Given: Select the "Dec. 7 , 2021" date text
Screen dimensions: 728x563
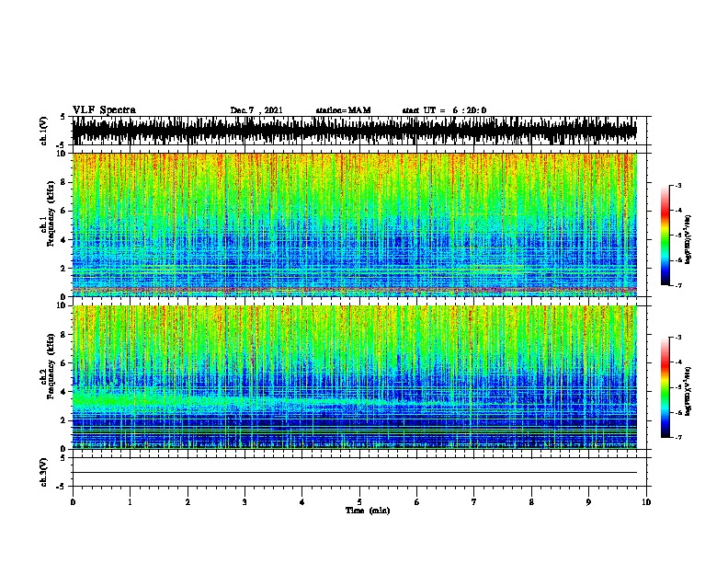Looking at the screenshot, I should point(256,110).
